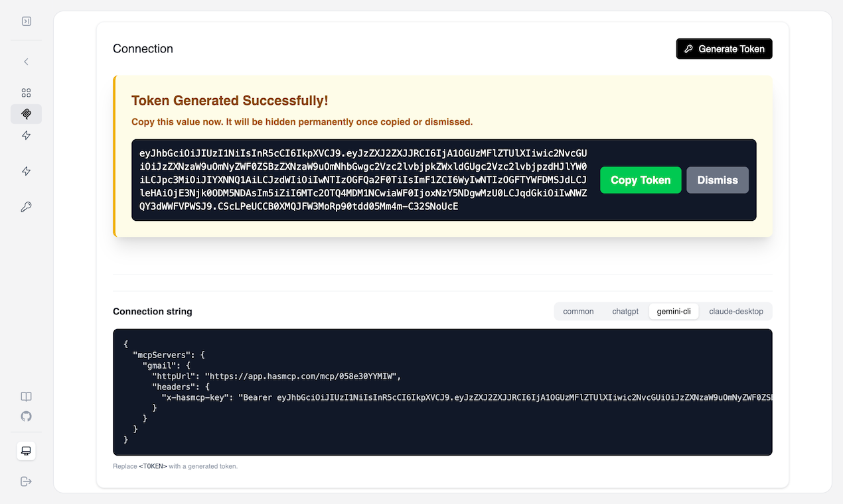Dismiss the generated token
This screenshot has height=504, width=843.
(x=717, y=180)
